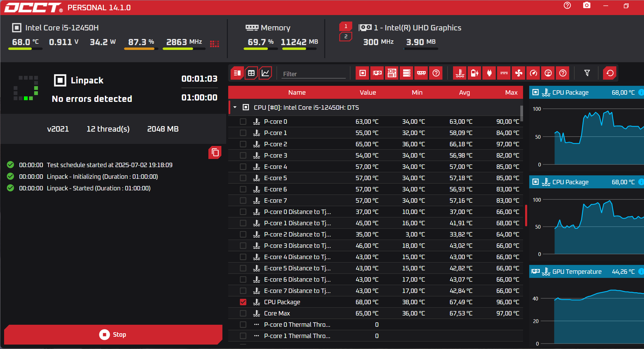Toggle the usage dial sensor filter icon
Viewport: 644px width, 349px height.
coord(548,73)
